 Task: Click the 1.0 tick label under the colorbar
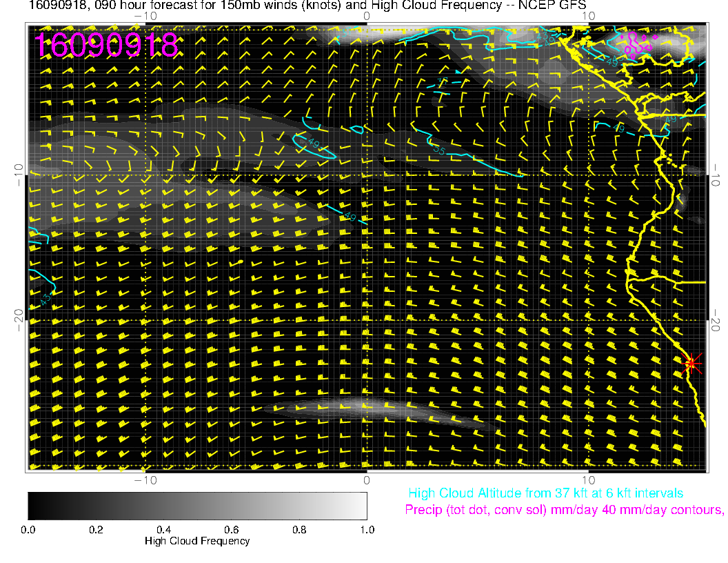point(367,530)
